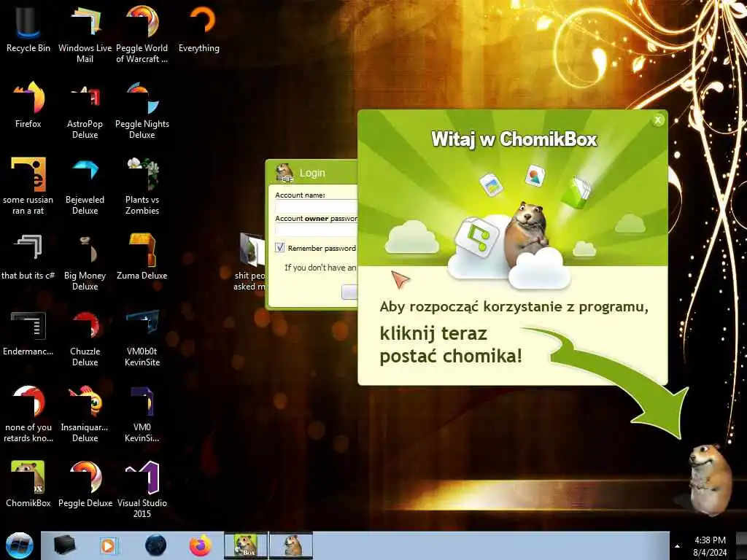747x560 pixels.
Task: Select the 'that but its c#' icon
Action: (28, 256)
